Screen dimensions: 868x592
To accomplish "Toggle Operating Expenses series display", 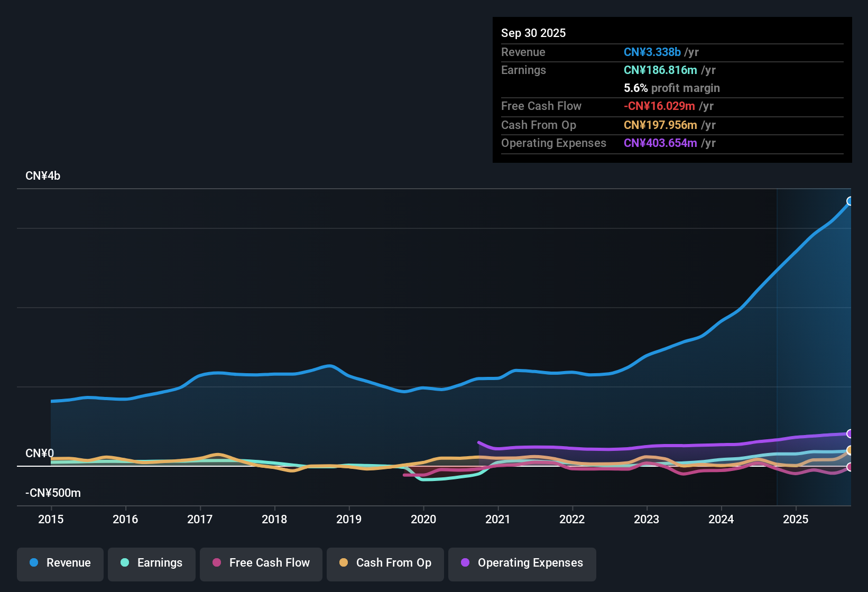I will click(x=522, y=563).
